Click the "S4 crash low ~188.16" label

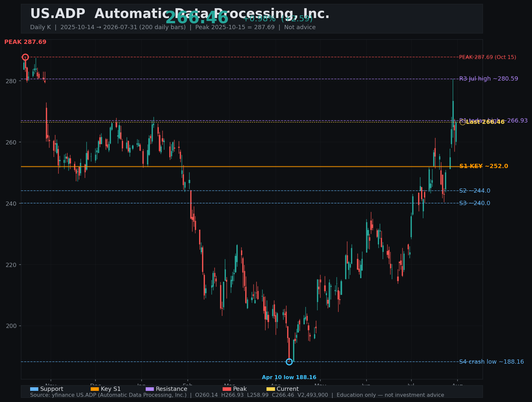491,362
